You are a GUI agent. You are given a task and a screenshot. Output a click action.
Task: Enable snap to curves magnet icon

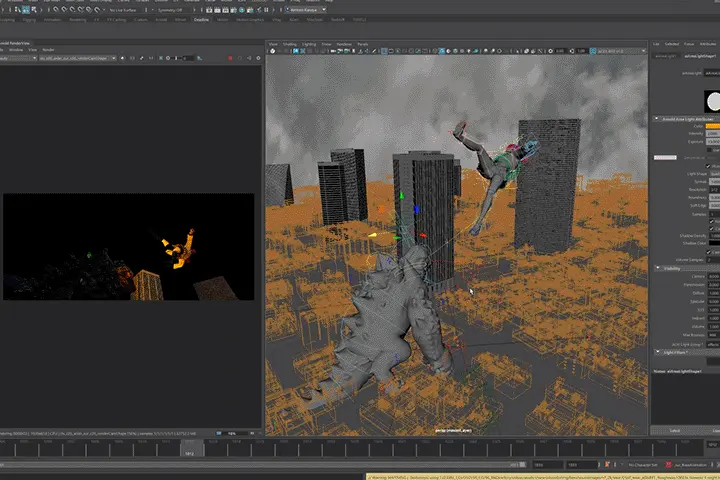tap(64, 10)
